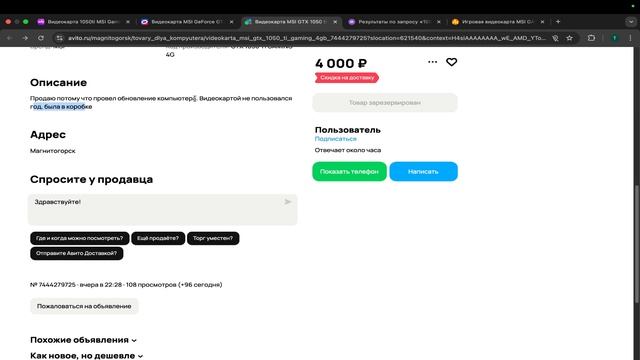Open the Chrome three-dot menu

click(x=630, y=38)
